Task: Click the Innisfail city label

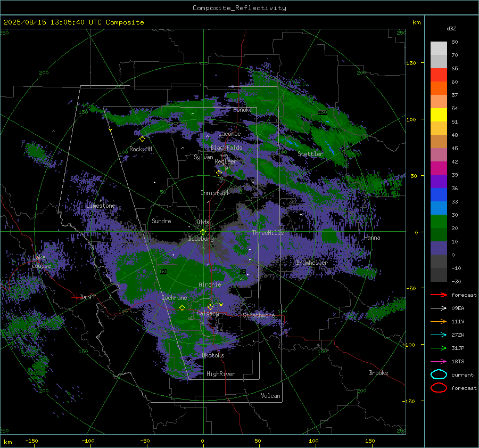Action: (214, 193)
